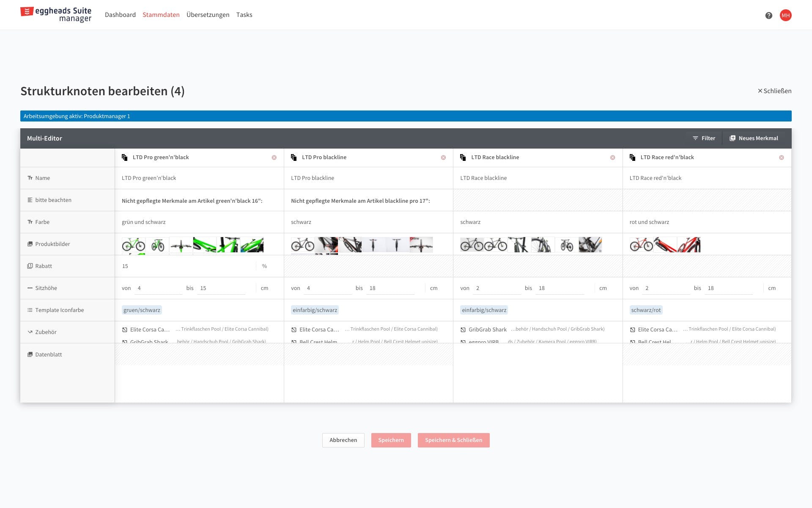Click copy icon beside LTD Race blackline header
812x508 pixels.
click(463, 157)
